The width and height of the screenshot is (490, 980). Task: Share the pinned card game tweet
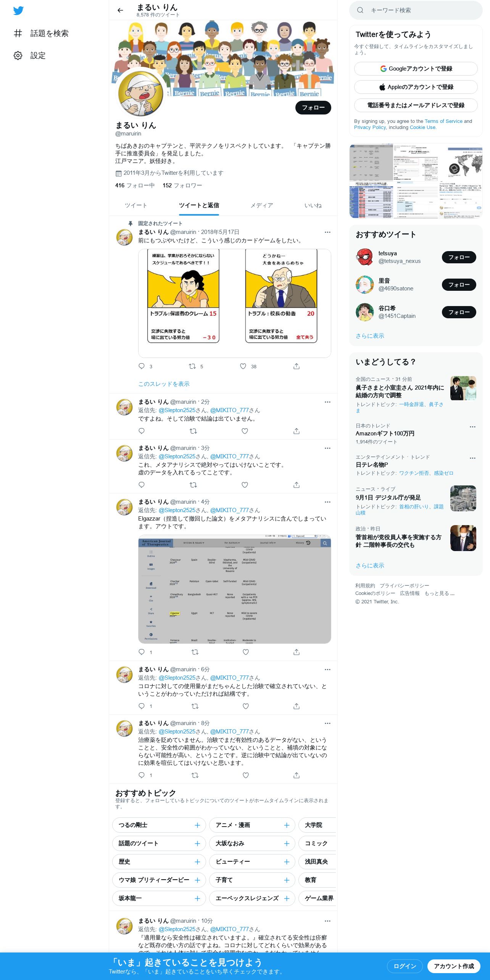(x=297, y=366)
